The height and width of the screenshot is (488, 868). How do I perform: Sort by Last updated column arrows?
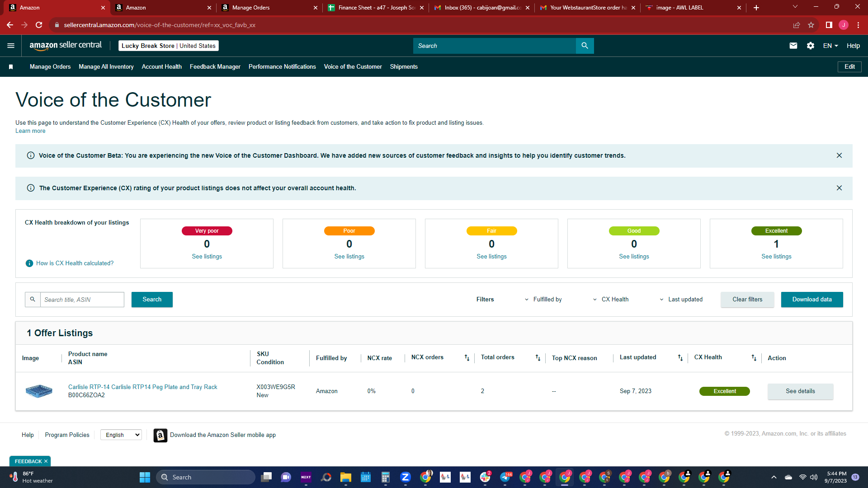(x=680, y=358)
